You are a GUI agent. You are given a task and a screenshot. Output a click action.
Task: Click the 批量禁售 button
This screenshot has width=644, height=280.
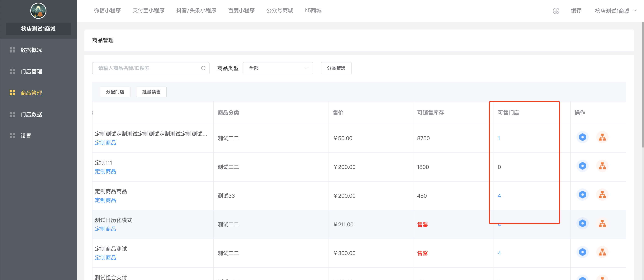151,92
